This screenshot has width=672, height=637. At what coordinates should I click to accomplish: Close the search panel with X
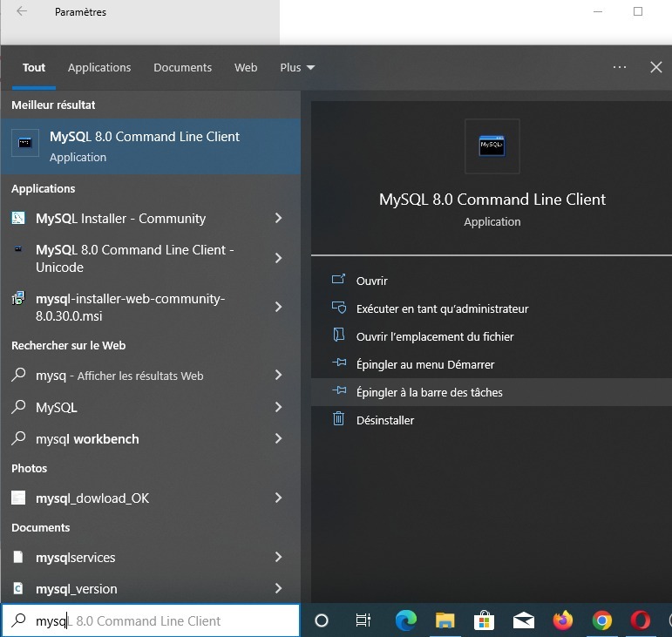coord(655,67)
